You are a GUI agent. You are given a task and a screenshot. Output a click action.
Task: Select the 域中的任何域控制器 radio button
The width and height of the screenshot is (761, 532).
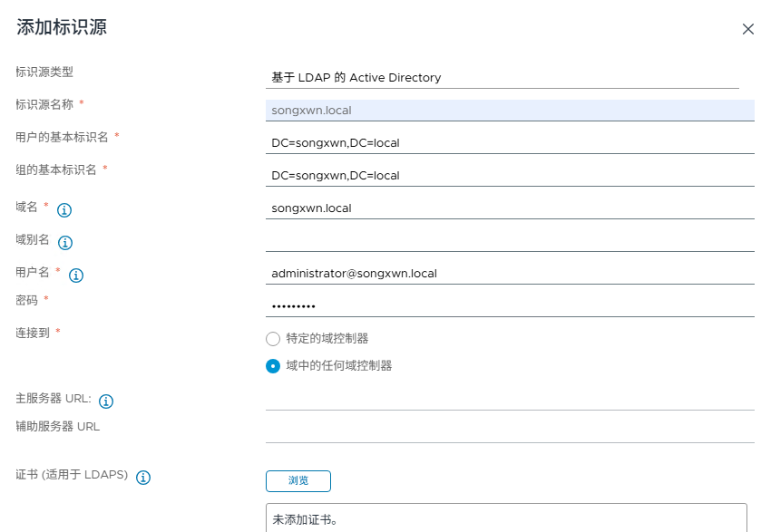[x=273, y=366]
